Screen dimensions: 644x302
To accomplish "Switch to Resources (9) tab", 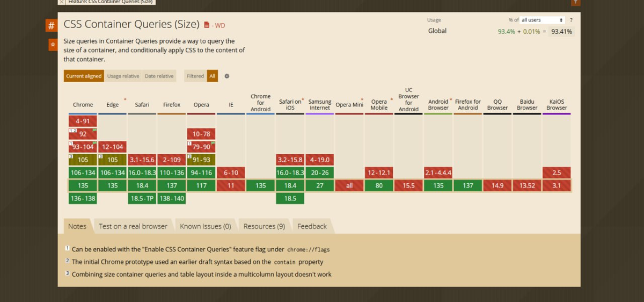I will click(x=264, y=226).
